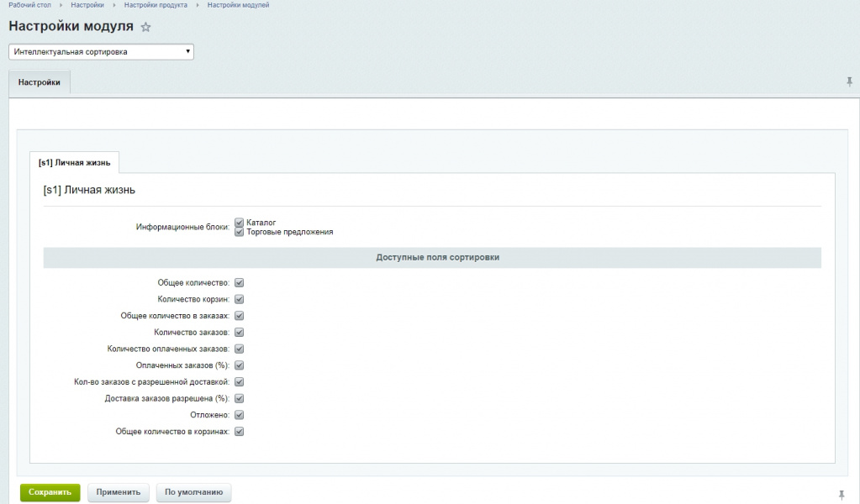
Task: Uncheck Количество оплаченных заказов option
Action: click(239, 349)
